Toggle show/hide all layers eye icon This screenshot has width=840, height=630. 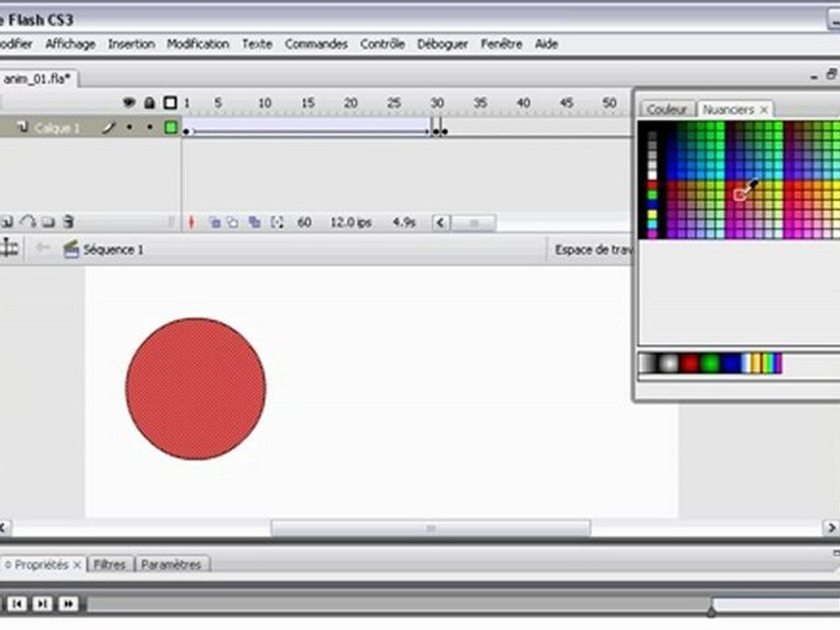point(129,101)
